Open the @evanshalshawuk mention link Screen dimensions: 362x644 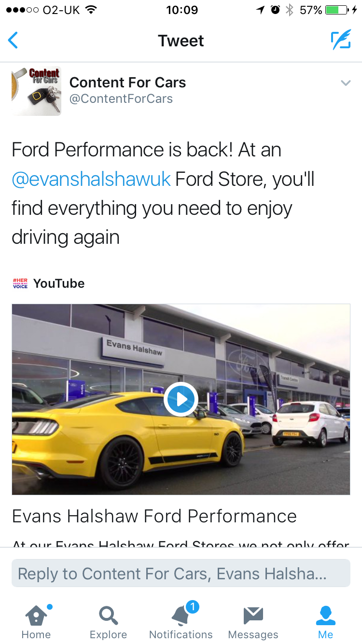point(91,179)
